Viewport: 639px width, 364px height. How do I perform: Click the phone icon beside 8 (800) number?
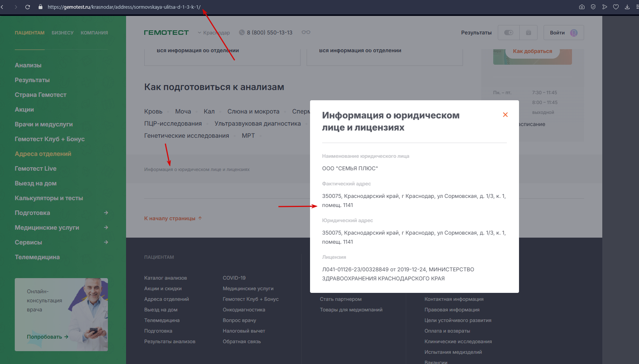pyautogui.click(x=242, y=33)
